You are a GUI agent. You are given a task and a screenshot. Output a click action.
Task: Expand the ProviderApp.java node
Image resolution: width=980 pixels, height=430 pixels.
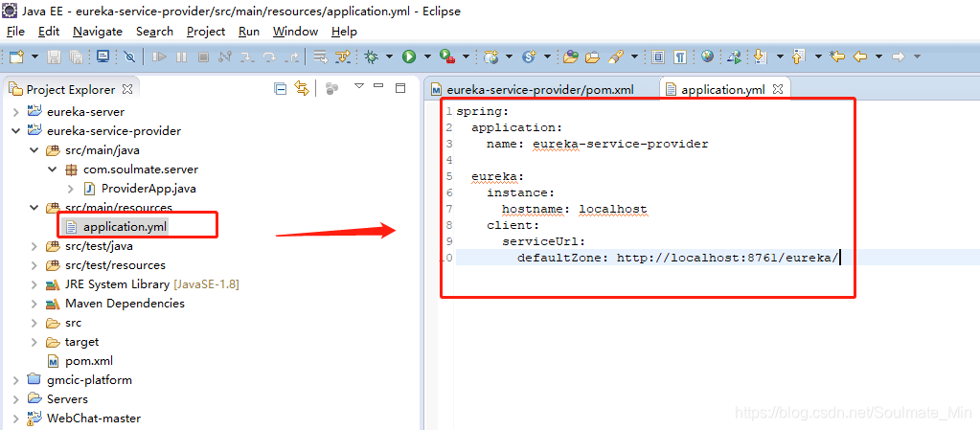tap(71, 188)
